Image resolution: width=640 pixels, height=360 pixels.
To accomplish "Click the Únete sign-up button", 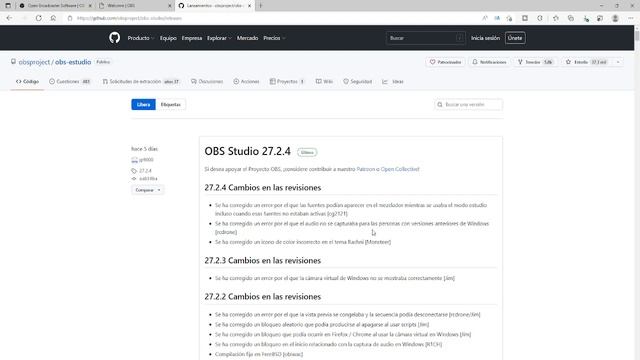I will [x=515, y=38].
